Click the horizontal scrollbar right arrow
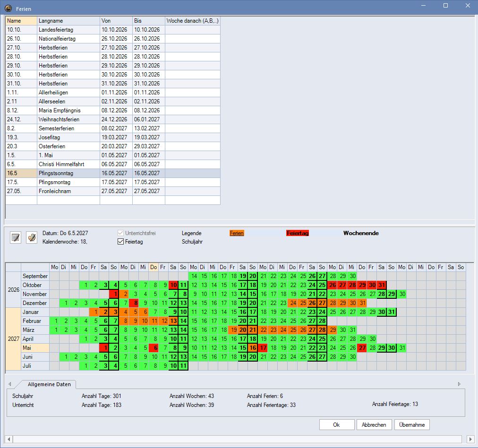Viewport: 478px width, 448px height. point(470,439)
